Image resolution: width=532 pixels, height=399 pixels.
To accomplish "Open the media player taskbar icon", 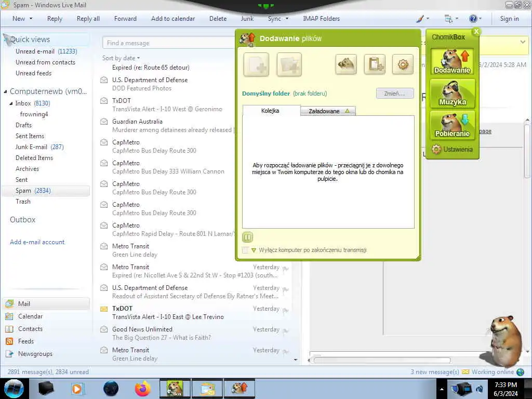I will click(77, 389).
